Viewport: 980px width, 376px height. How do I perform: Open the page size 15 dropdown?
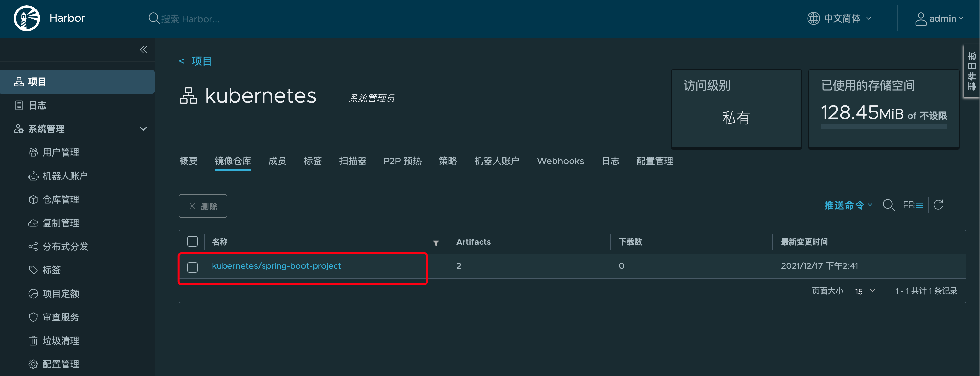865,291
